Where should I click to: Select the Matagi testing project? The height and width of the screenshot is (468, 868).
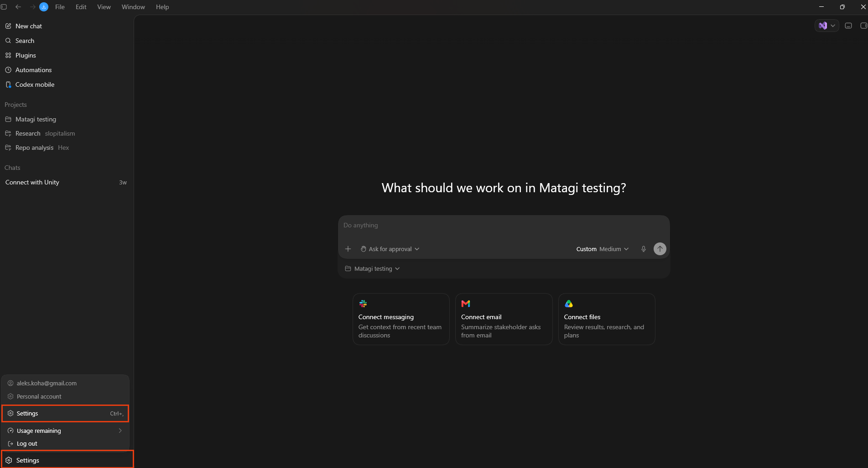coord(67,119)
